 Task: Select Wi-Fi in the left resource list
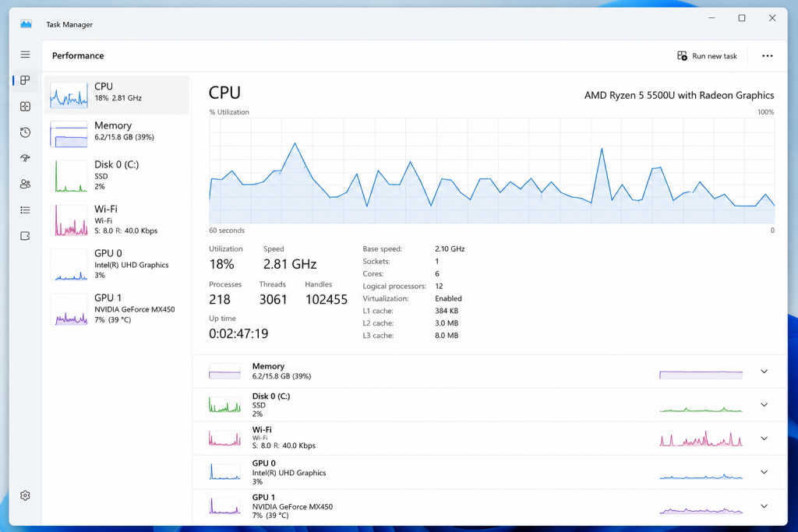point(117,220)
